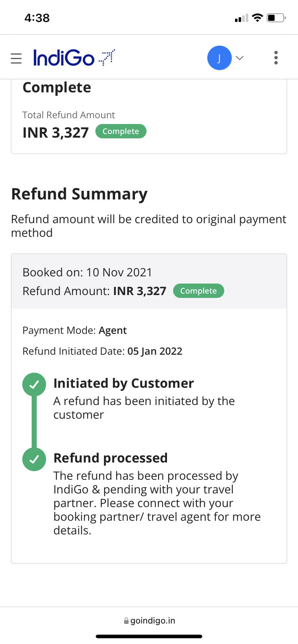Open the three-dot overflow menu
Screen dimensions: 298x644
(x=276, y=58)
